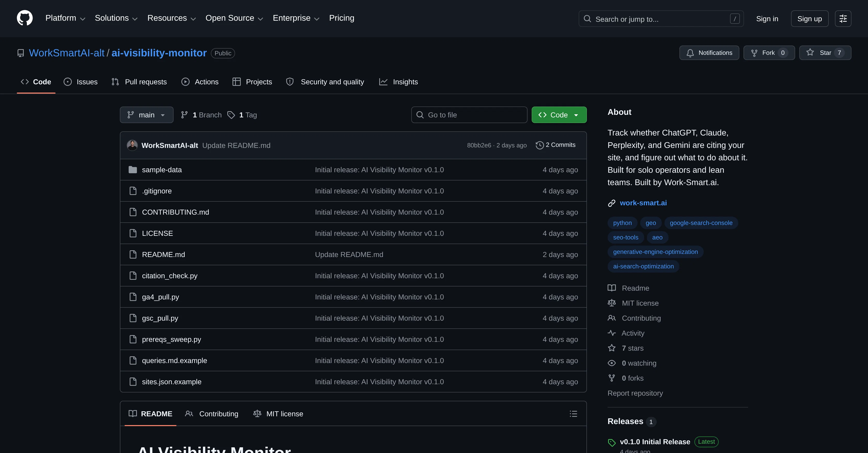Open the README outline list icon
Viewport: 868px width, 453px height.
(573, 413)
